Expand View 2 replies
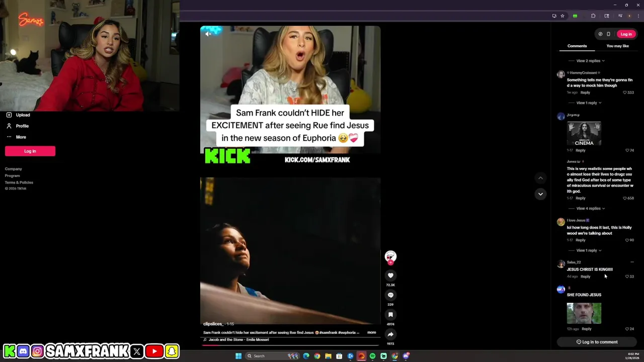This screenshot has height=362, width=644. coord(590,61)
